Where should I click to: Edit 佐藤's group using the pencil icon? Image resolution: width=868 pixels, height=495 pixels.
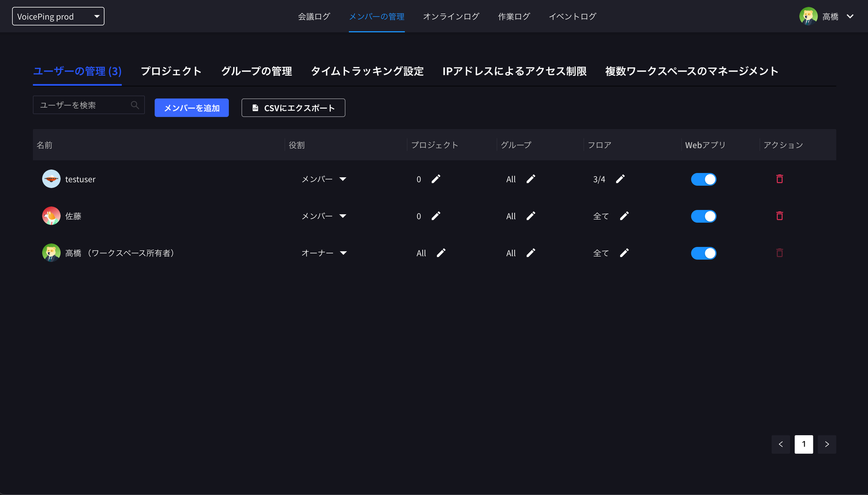531,216
